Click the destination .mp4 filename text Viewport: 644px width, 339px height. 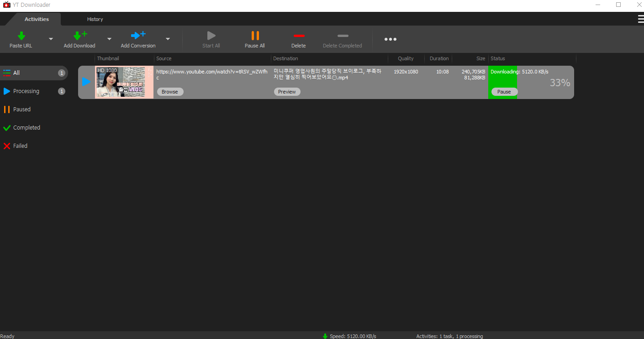click(x=327, y=74)
